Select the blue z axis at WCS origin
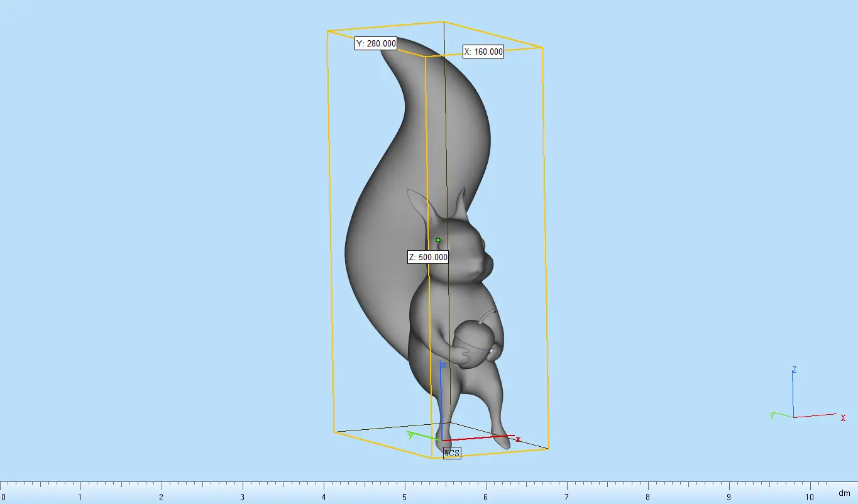 [442, 403]
